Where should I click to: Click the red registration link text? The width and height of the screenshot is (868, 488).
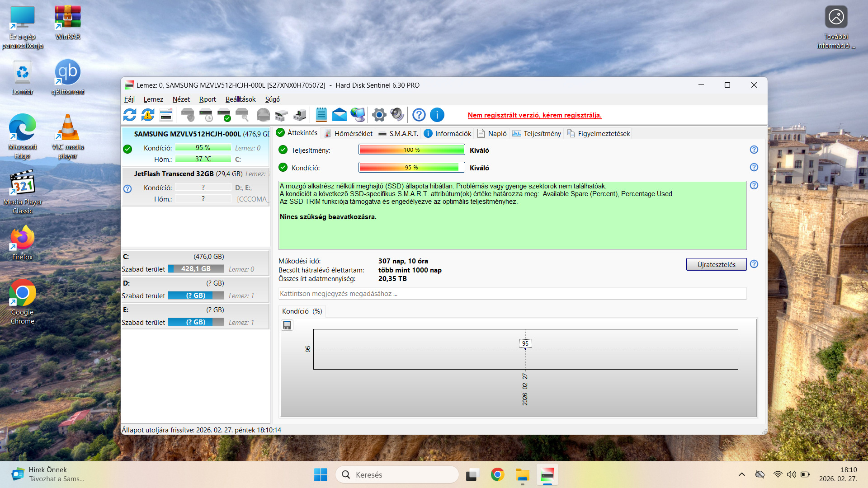[x=534, y=115]
